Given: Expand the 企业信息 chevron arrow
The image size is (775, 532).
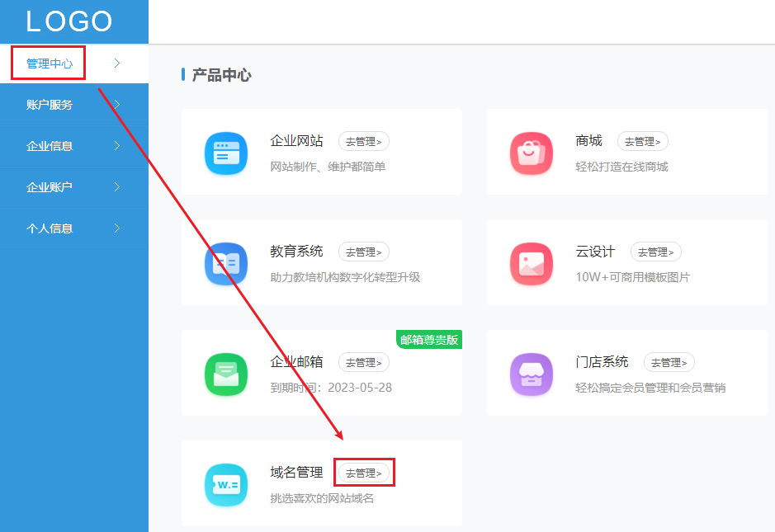Looking at the screenshot, I should 117,146.
